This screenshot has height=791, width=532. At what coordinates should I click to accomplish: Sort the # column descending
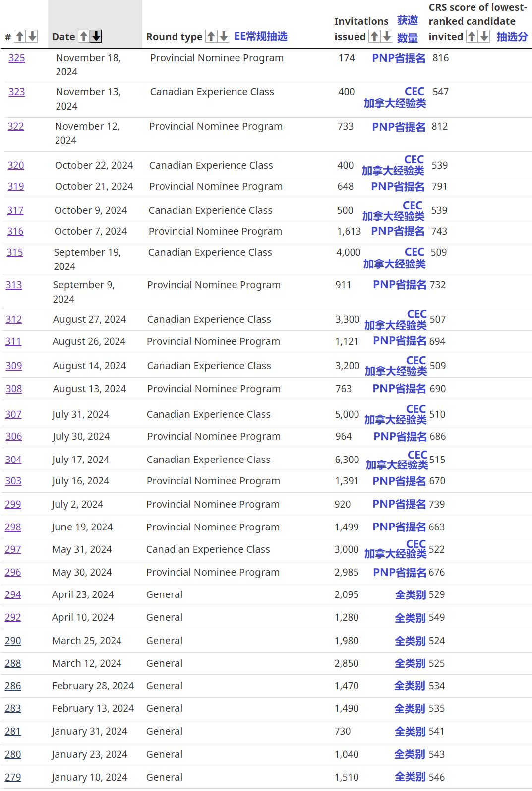point(32,36)
